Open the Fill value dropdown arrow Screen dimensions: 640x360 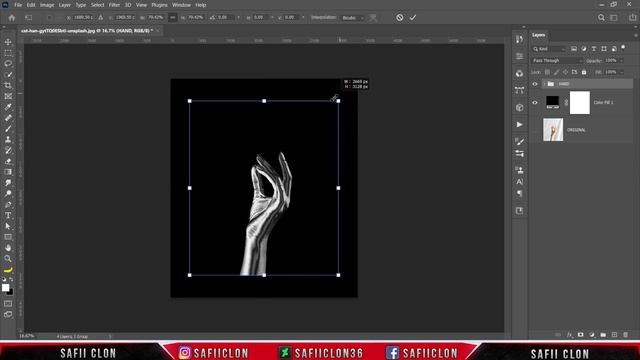pyautogui.click(x=622, y=72)
